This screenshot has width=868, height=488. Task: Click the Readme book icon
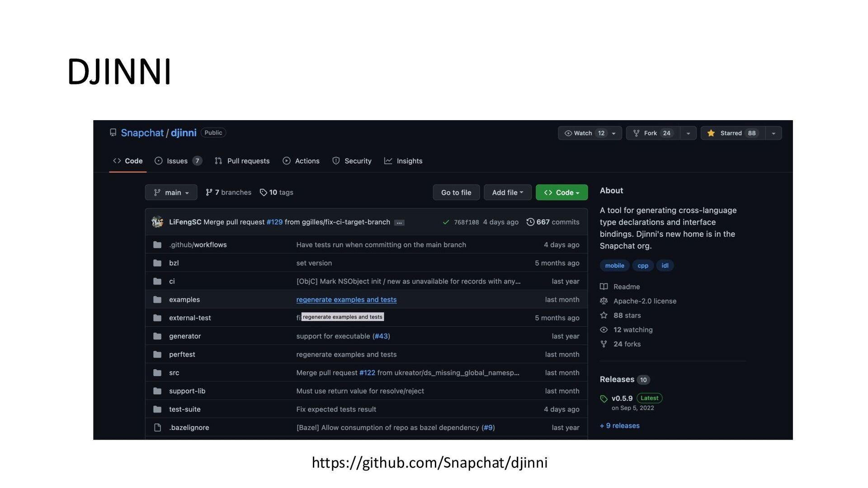604,286
